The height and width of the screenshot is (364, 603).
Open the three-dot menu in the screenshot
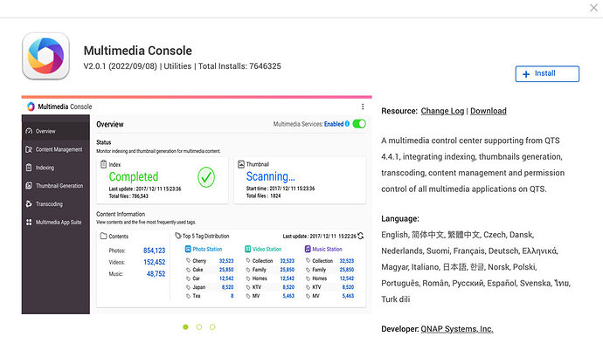click(x=363, y=106)
